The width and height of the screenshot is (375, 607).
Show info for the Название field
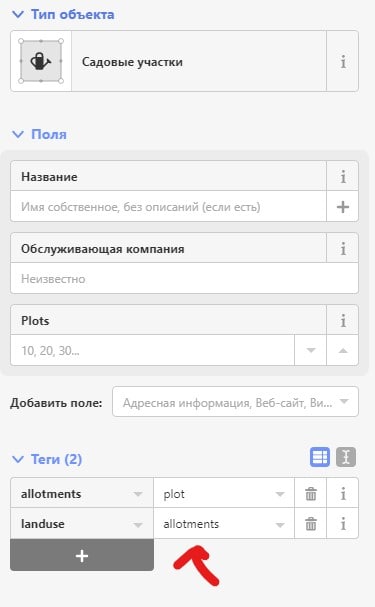(343, 177)
